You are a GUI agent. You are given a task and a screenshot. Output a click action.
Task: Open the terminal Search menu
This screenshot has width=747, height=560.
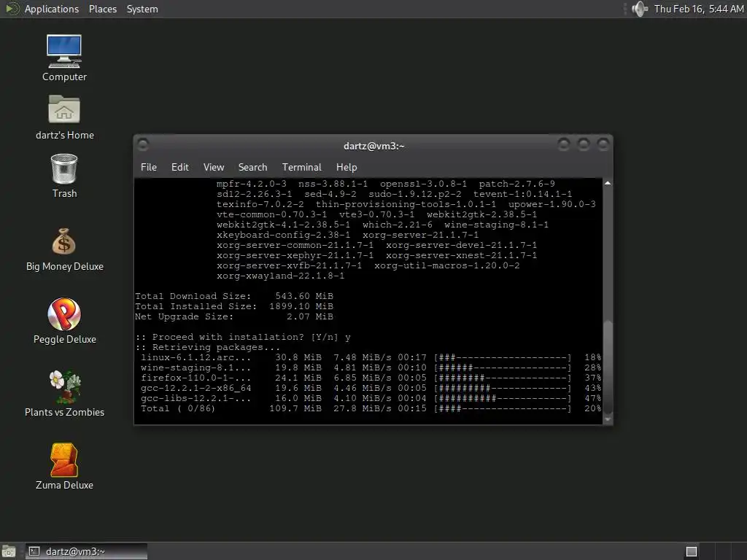point(252,167)
